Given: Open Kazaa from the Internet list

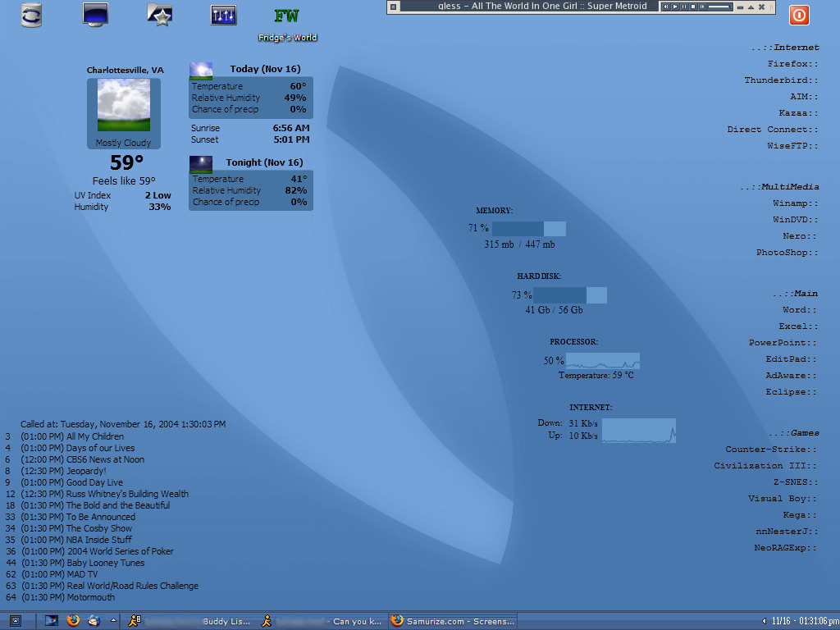Looking at the screenshot, I should tap(798, 113).
